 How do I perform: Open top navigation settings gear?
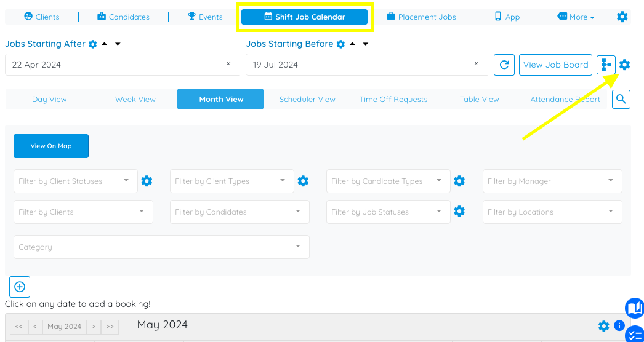tap(622, 17)
